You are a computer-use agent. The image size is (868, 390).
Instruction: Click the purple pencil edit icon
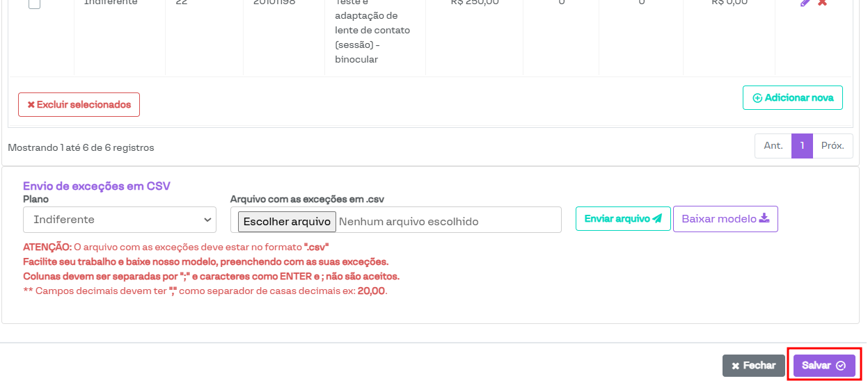[805, 3]
